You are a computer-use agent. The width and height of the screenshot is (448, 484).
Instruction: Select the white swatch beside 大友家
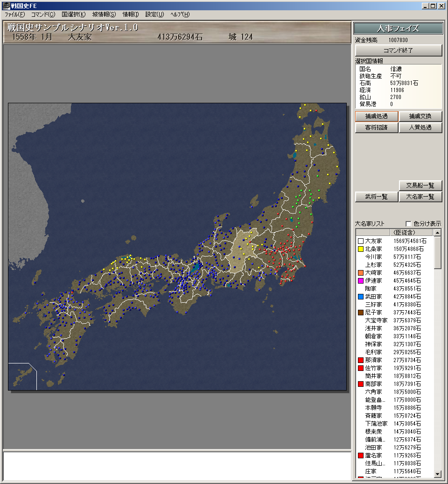click(x=360, y=241)
